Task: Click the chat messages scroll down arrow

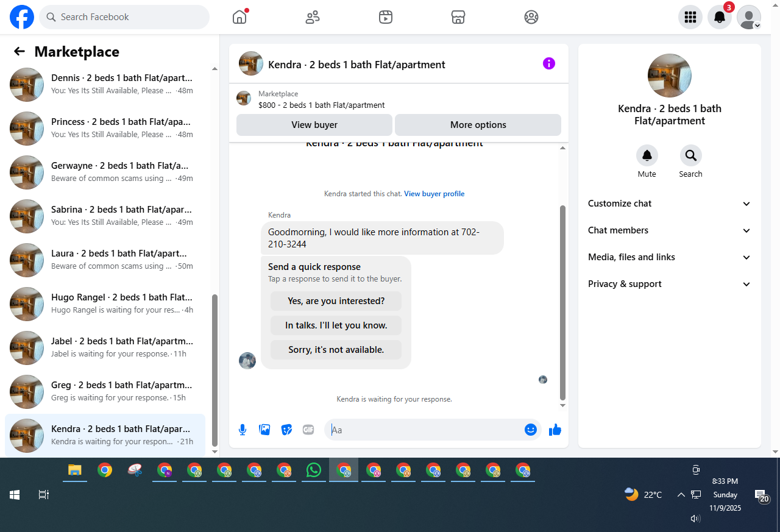Action: point(562,406)
